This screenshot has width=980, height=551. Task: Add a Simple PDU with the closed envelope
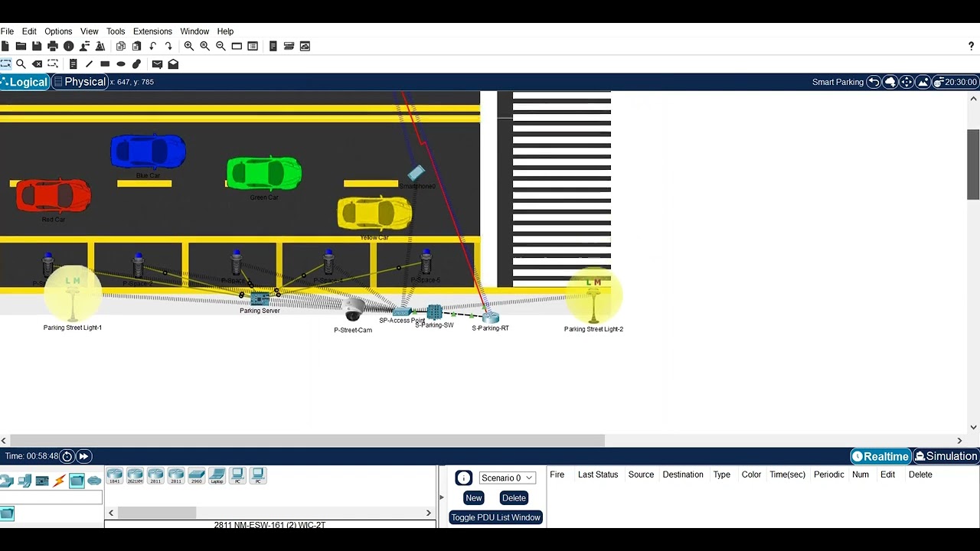coord(157,64)
